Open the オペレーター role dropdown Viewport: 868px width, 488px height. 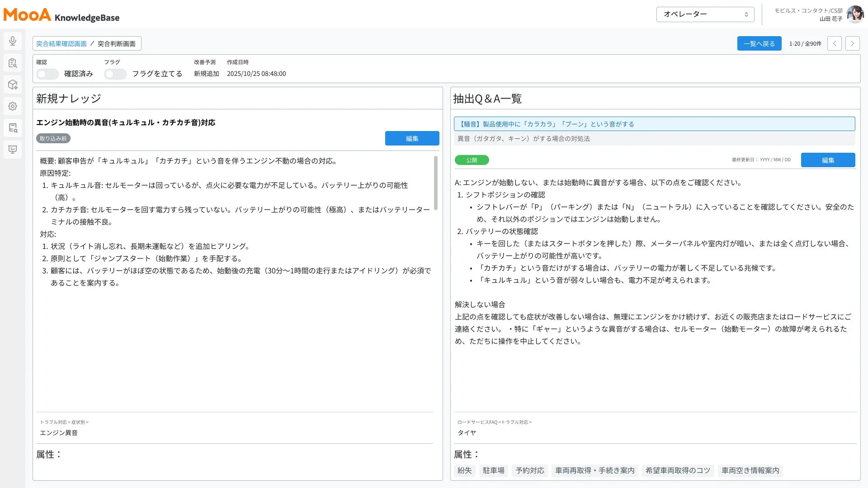(x=704, y=14)
